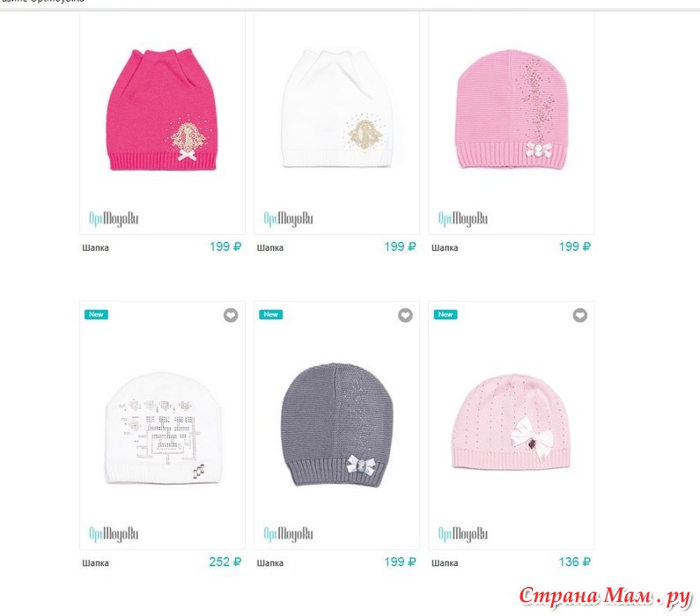Image resolution: width=700 pixels, height=616 pixels.
Task: Click OptMoyoRu logo under bright pink hat
Action: (x=114, y=218)
